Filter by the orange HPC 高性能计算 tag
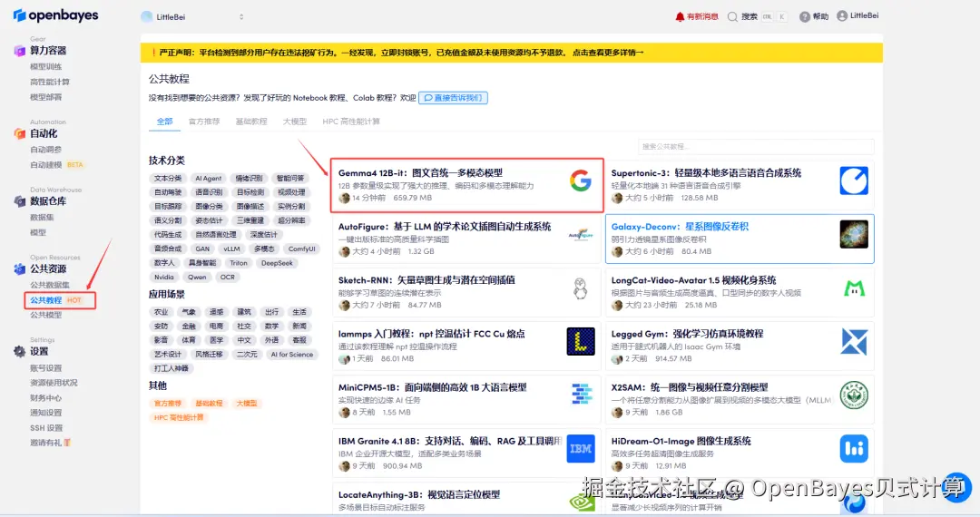The height and width of the screenshot is (517, 980). coord(179,418)
